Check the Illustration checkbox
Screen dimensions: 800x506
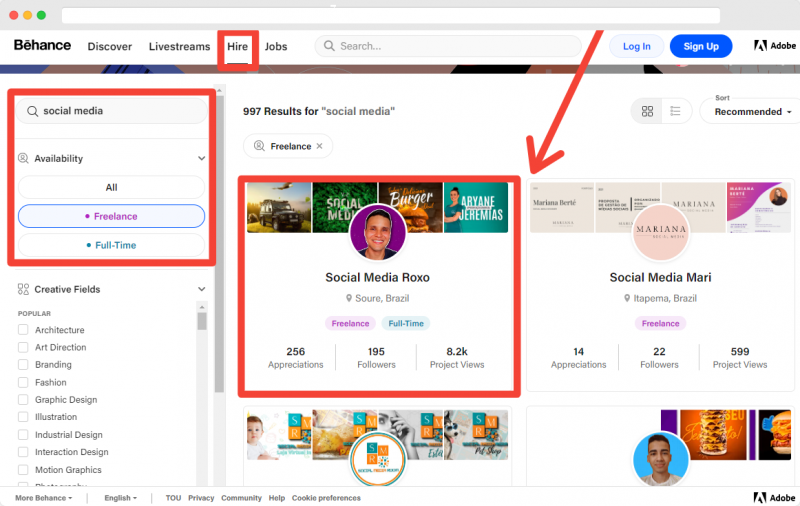(x=23, y=417)
